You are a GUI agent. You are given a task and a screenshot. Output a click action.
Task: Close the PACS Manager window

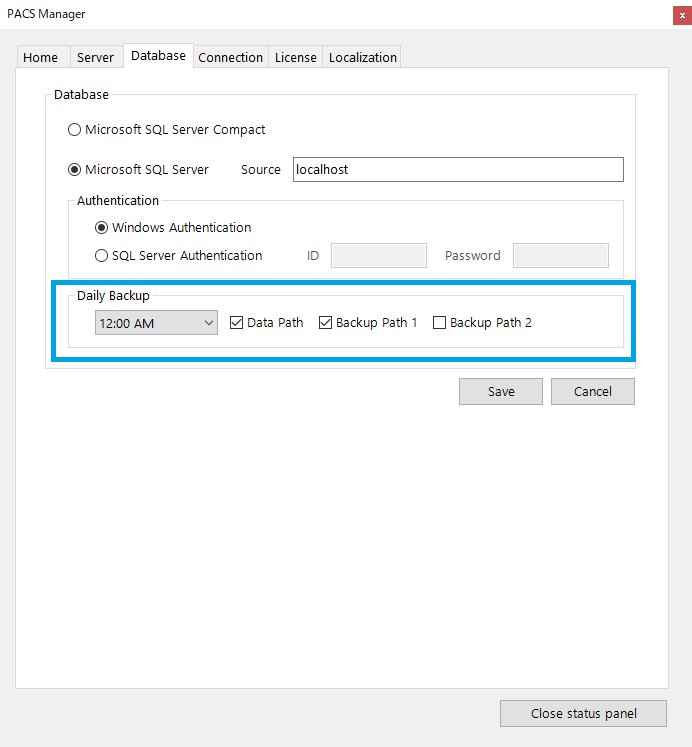coord(682,15)
